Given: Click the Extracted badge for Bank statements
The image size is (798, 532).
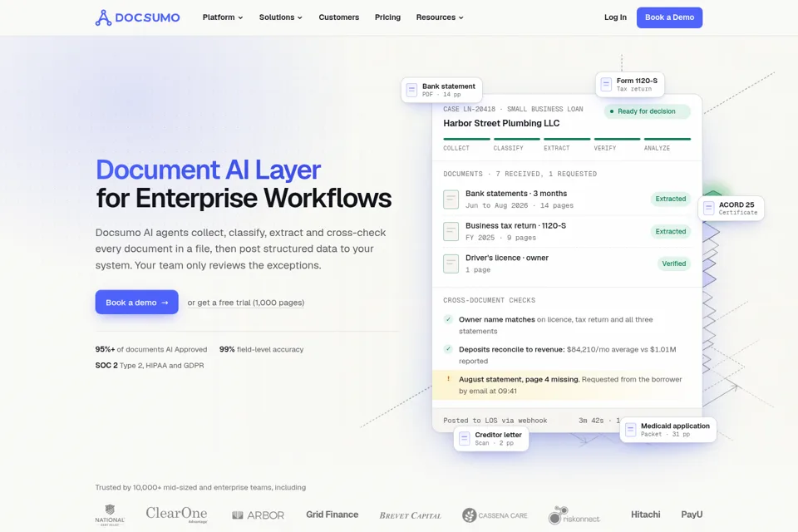Looking at the screenshot, I should click(x=670, y=199).
